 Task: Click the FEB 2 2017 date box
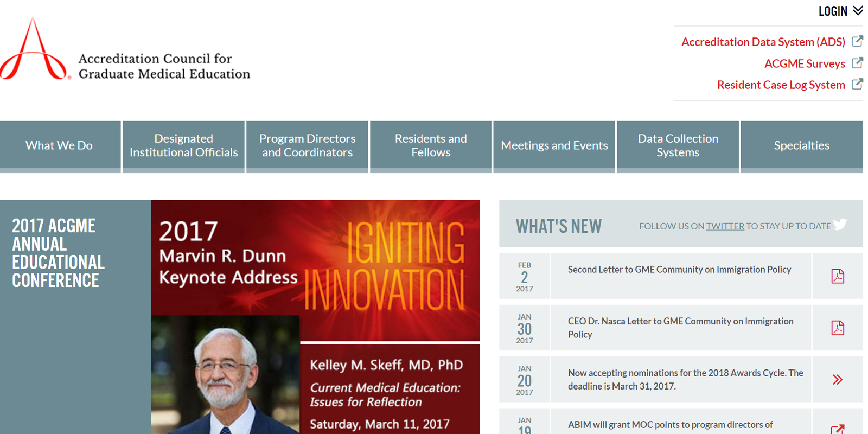pyautogui.click(x=525, y=276)
